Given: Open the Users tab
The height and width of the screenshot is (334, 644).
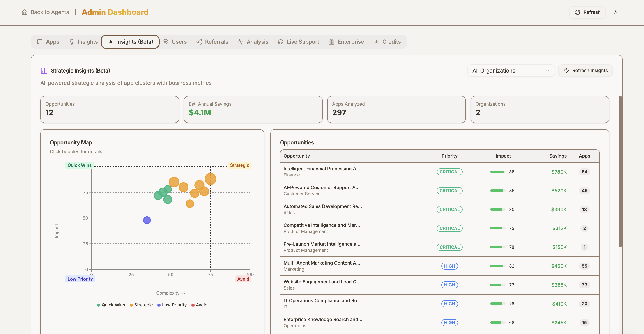Looking at the screenshot, I should (x=175, y=42).
